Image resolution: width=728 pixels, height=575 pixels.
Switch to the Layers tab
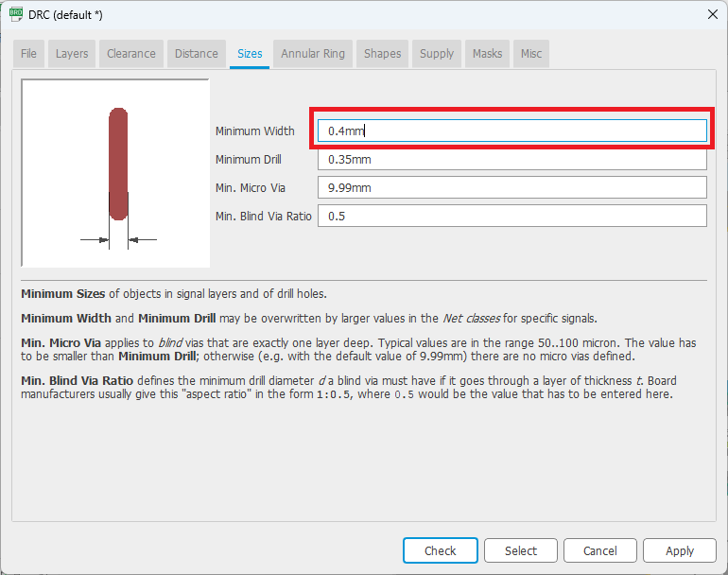[x=72, y=54]
